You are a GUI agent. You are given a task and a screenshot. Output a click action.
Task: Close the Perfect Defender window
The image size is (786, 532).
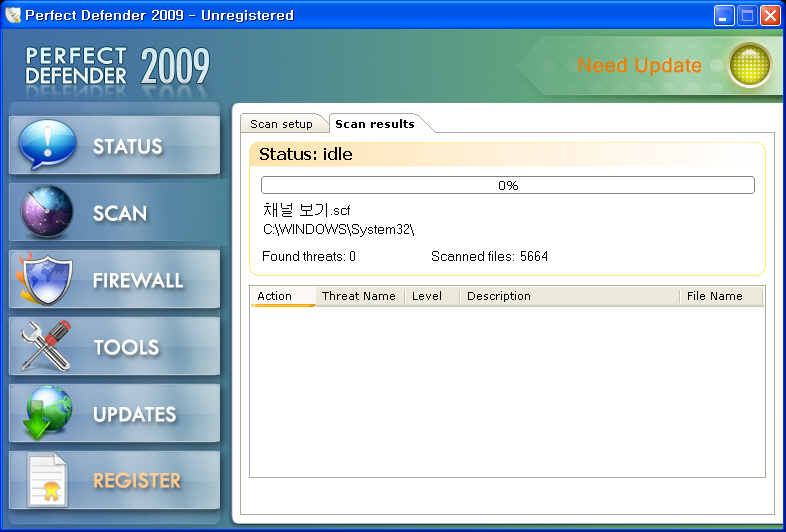(x=770, y=16)
